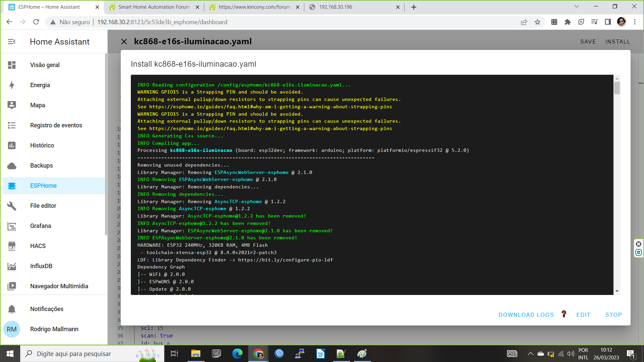Open Microsoft Edge from the taskbar

point(237,354)
